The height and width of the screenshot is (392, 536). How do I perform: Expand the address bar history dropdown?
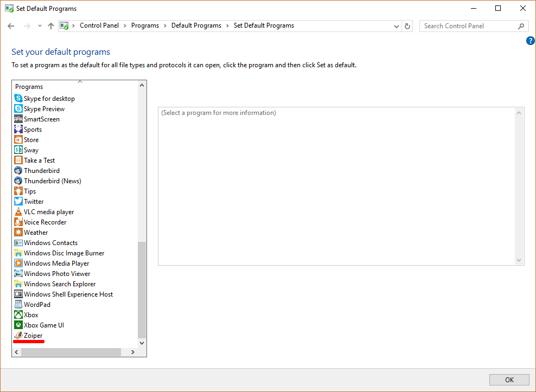[x=396, y=26]
